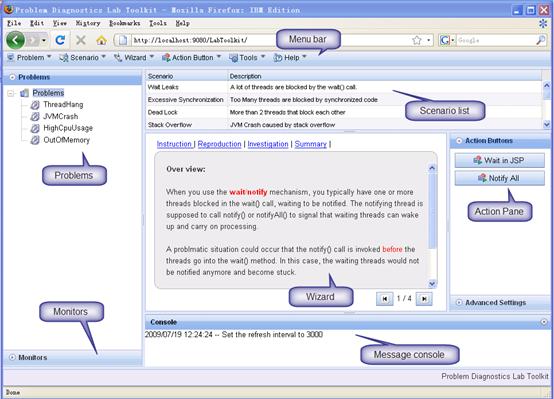The image size is (554, 399).
Task: Select the Stack Overflow scenario row
Action: (x=344, y=124)
